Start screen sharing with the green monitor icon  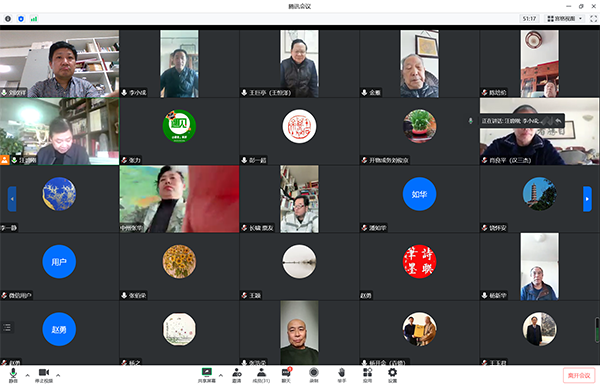pos(207,375)
